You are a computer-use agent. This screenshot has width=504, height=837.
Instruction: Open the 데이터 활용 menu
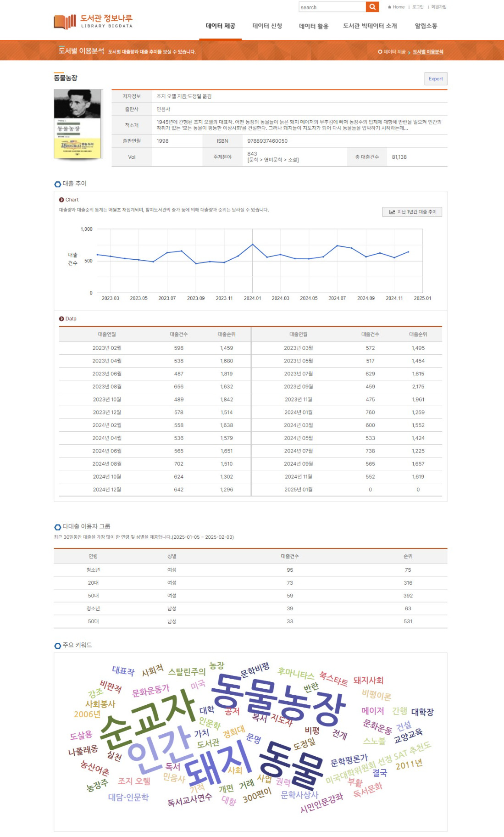coord(314,26)
